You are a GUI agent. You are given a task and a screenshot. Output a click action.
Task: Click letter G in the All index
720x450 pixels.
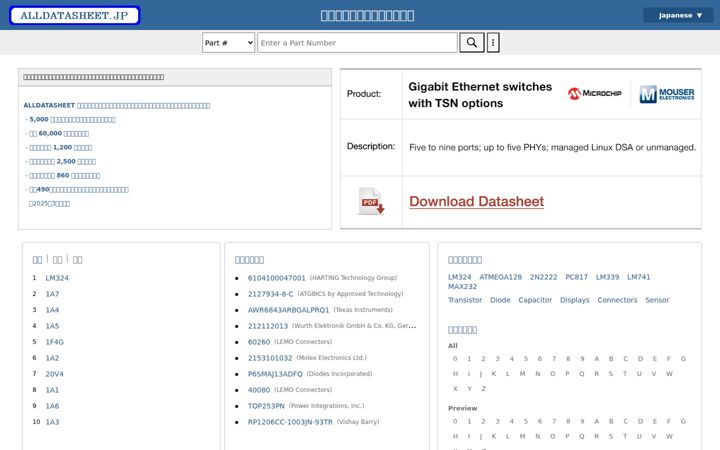[683, 359]
